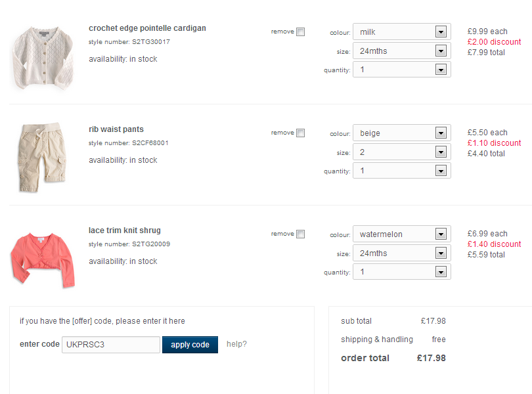This screenshot has height=394, width=532.
Task: Expand quantity dropdown for rib waist pants
Action: click(401, 171)
